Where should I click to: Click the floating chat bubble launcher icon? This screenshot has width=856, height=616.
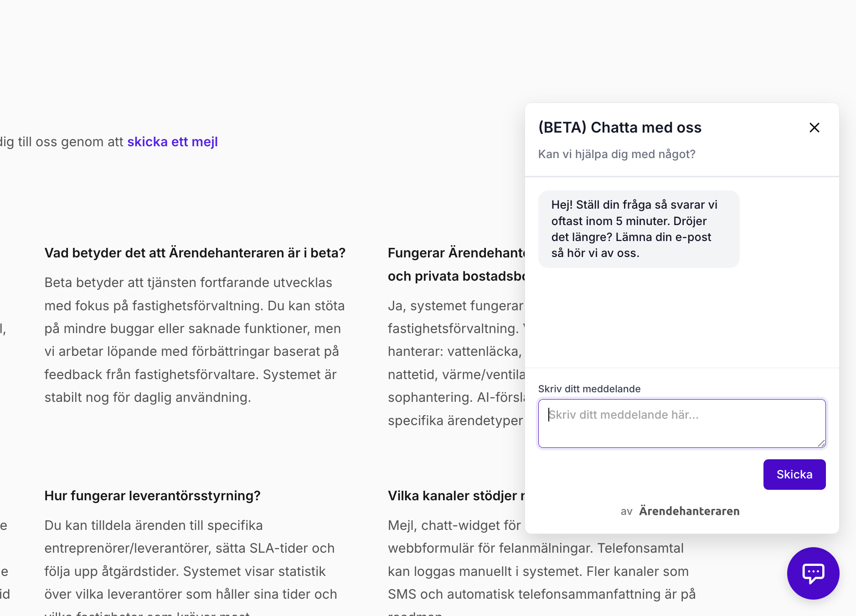tap(813, 573)
